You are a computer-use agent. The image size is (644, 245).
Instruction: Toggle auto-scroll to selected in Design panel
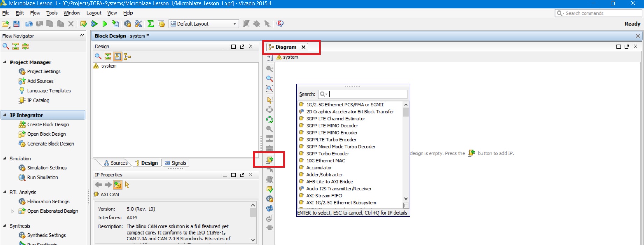117,56
